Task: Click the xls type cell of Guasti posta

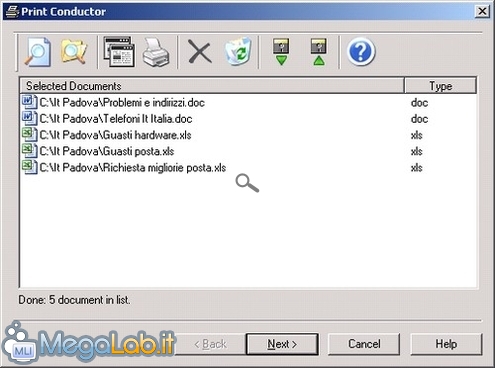Action: point(417,151)
